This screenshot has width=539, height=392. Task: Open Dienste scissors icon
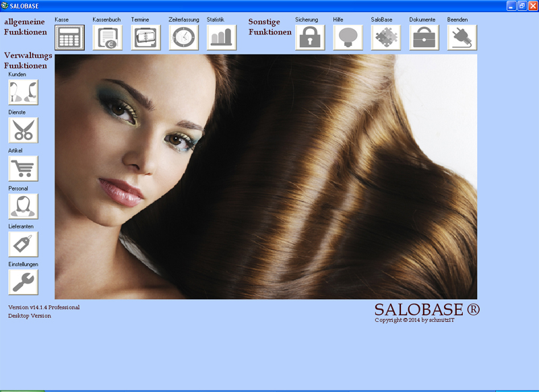pyautogui.click(x=24, y=131)
